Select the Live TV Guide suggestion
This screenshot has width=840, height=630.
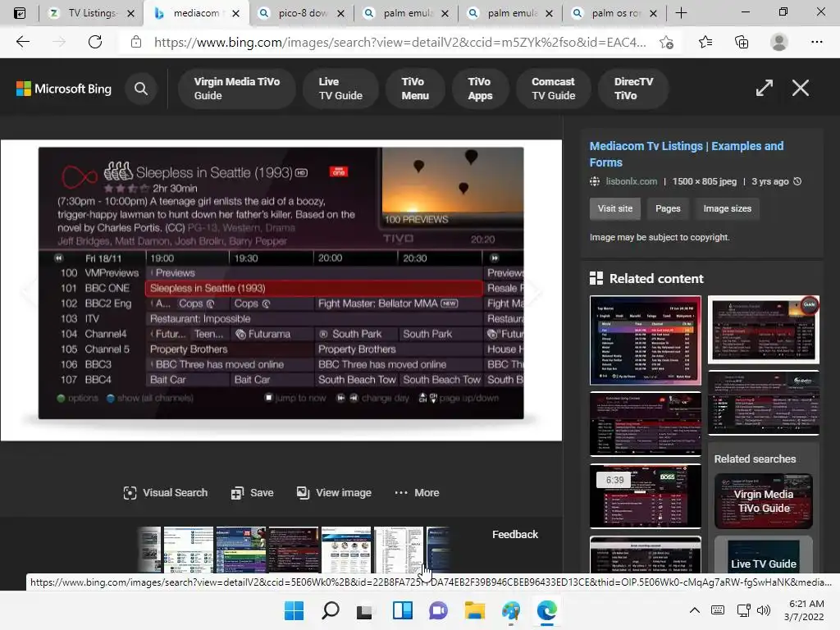(340, 89)
